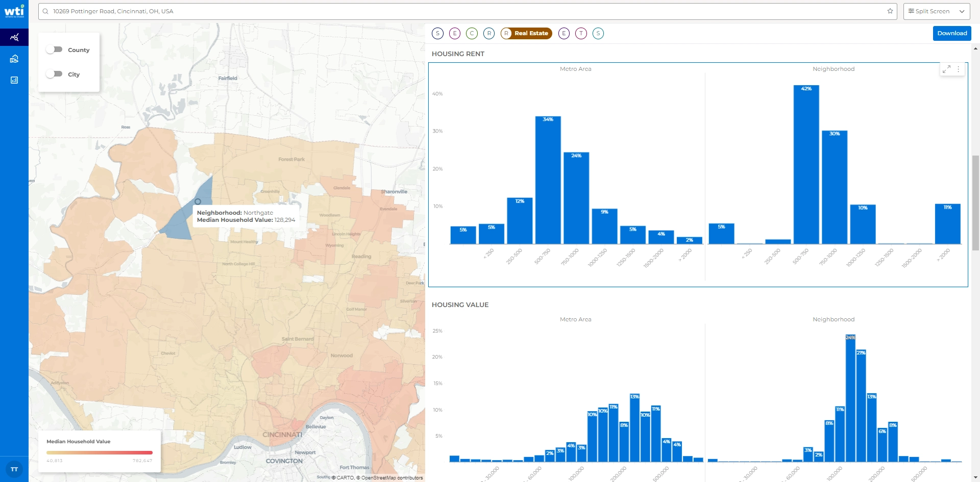The height and width of the screenshot is (482, 980).
Task: Open the trend analysis search sidebar icon
Action: pos(14,37)
